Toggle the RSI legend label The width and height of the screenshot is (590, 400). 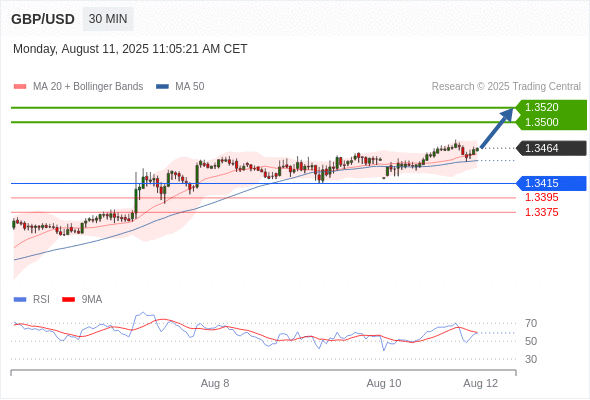coord(41,300)
